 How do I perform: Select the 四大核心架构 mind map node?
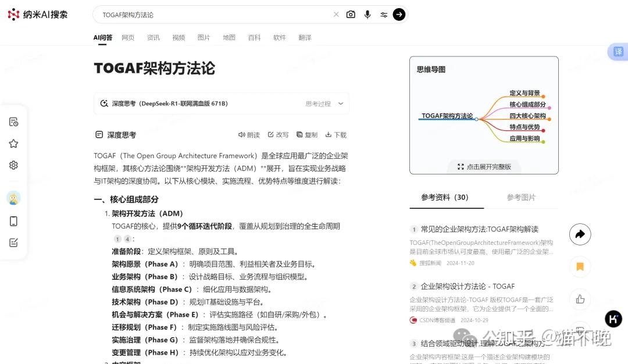click(527, 116)
